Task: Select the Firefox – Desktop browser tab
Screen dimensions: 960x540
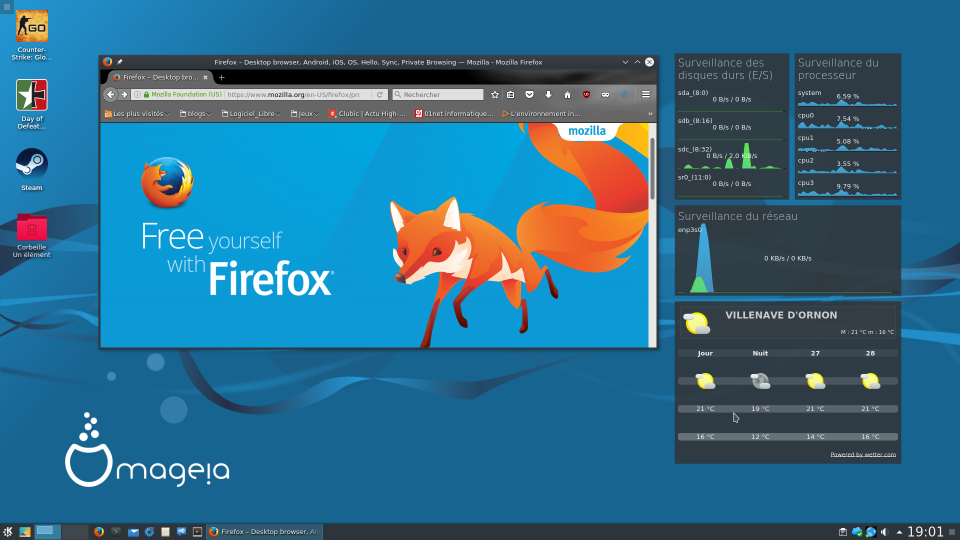Action: point(159,77)
